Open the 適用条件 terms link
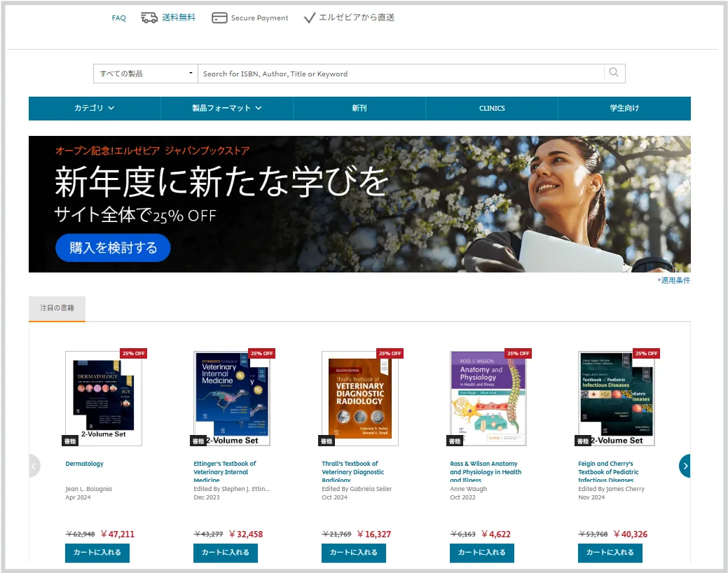Image resolution: width=728 pixels, height=573 pixels. 673,280
